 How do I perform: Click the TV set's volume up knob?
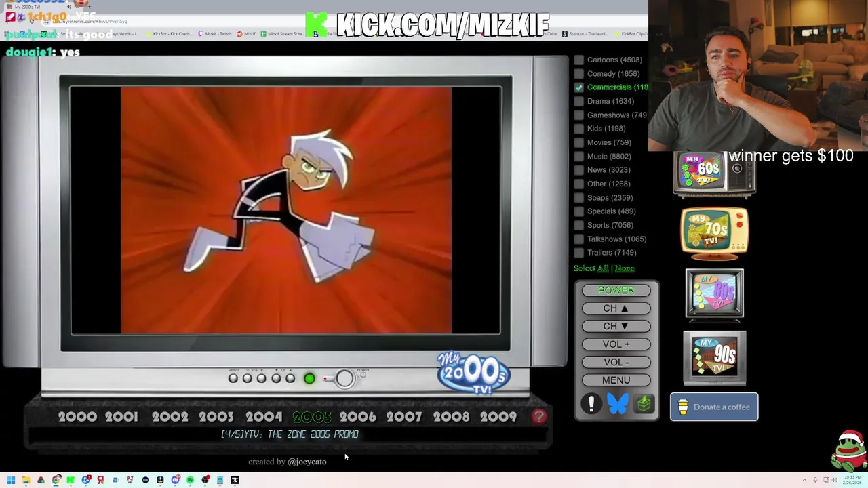click(x=262, y=378)
